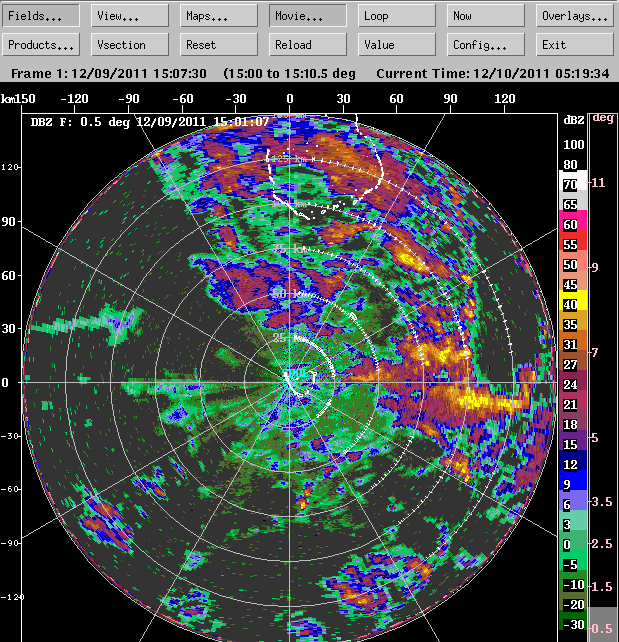Open the View... options
The width and height of the screenshot is (619, 642).
tap(130, 16)
